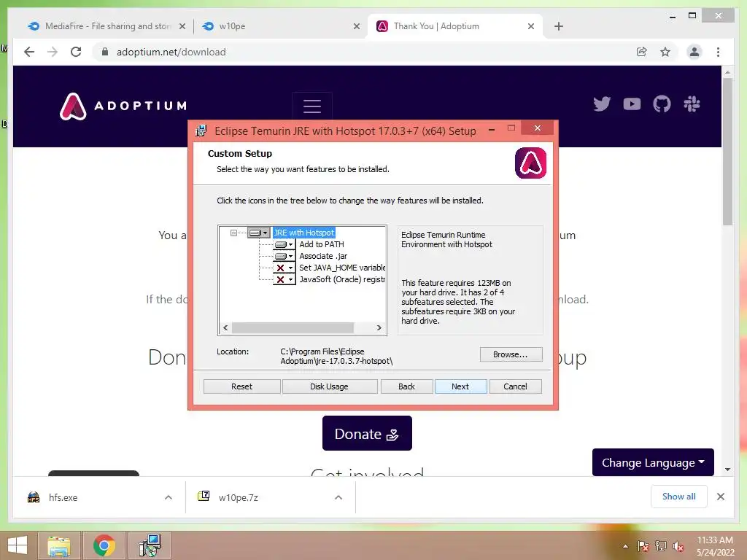Click muted volume tray icon
This screenshot has width=747, height=560.
[678, 546]
